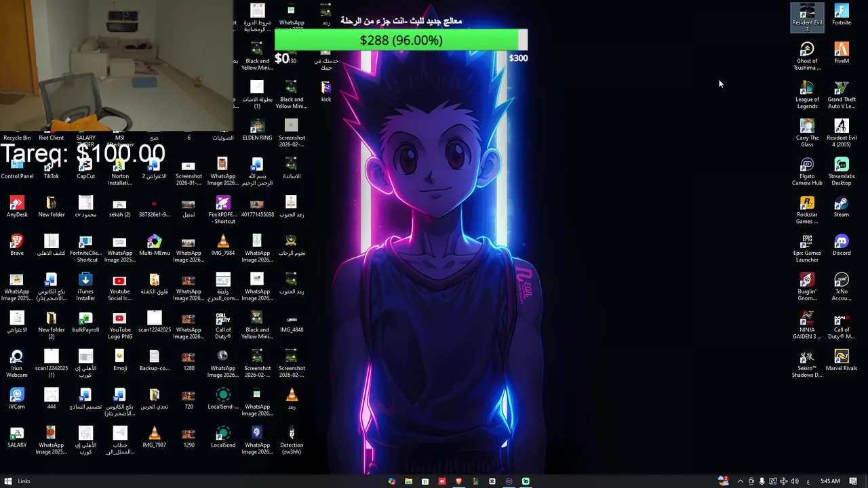The image size is (868, 488).
Task: Launch the Epic Games Launcher shortcut
Action: tap(807, 249)
